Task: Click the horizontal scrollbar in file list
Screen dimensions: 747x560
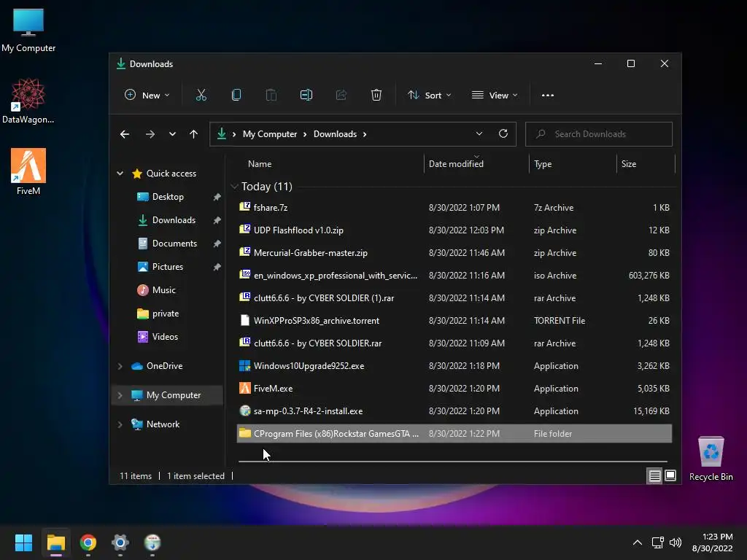Action: pyautogui.click(x=452, y=461)
